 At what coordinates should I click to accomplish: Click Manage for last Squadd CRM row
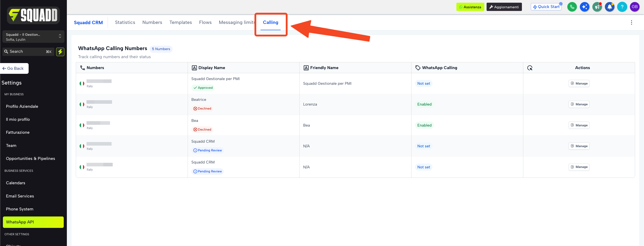(579, 167)
